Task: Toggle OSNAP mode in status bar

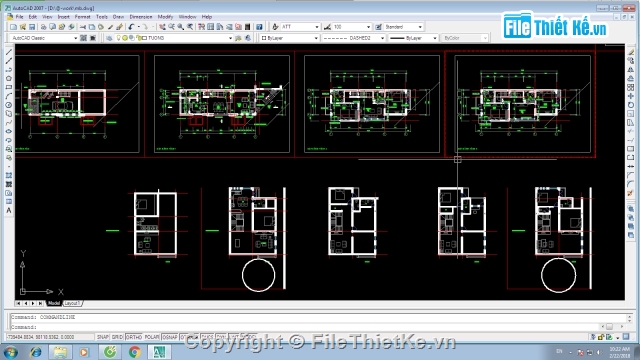Action: point(170,337)
